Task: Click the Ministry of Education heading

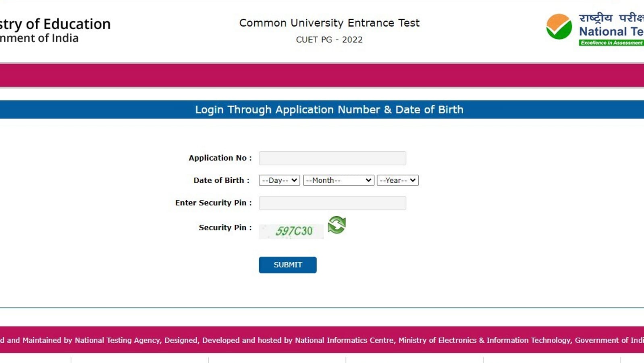Action: coord(55,24)
